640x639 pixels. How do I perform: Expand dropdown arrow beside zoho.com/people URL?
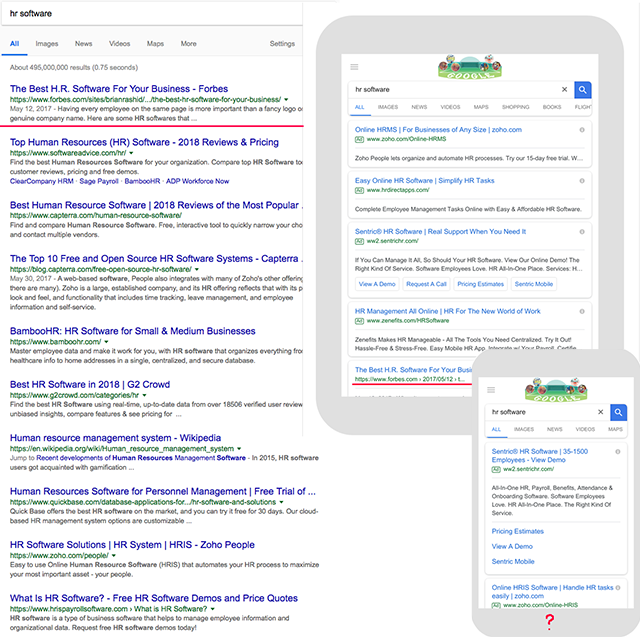coord(113,555)
